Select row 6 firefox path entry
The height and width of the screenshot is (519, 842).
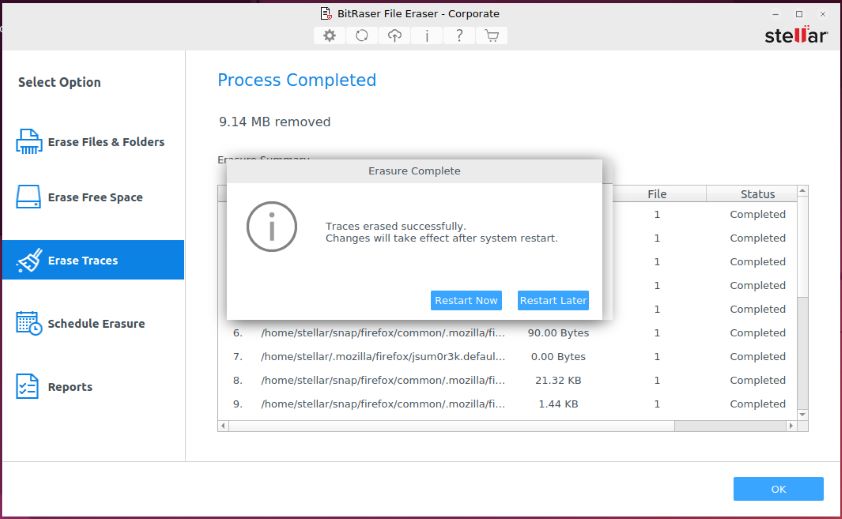[x=383, y=333]
